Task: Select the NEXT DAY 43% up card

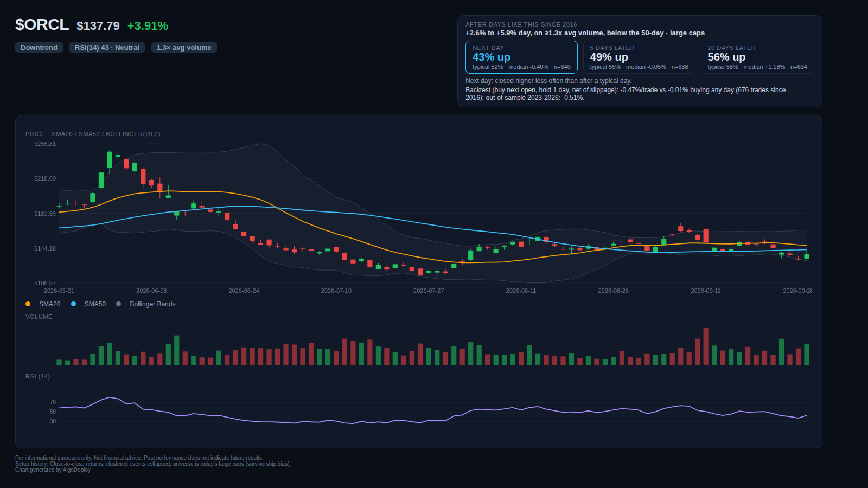Action: pyautogui.click(x=521, y=57)
